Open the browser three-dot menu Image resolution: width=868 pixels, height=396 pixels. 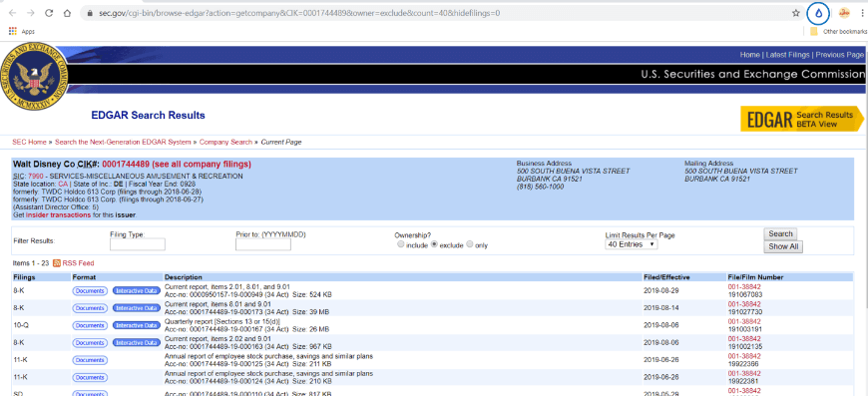[x=862, y=13]
